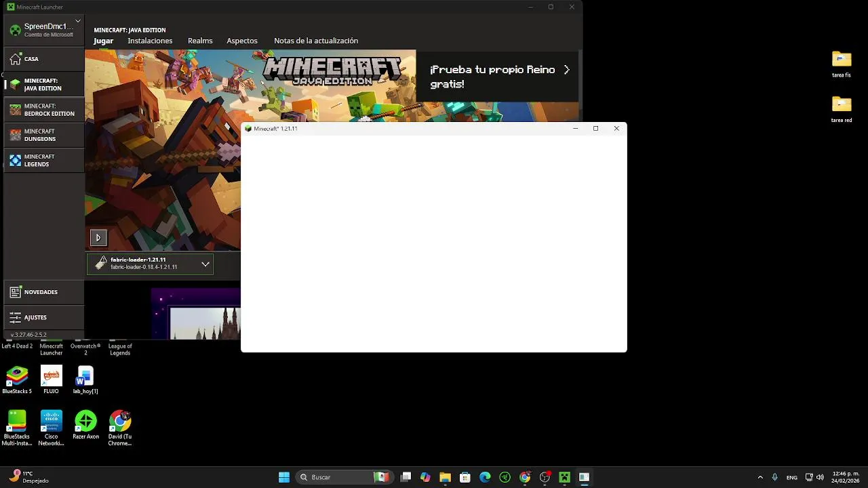Click League of Legends desktop label
868x488 pixels.
(120, 349)
